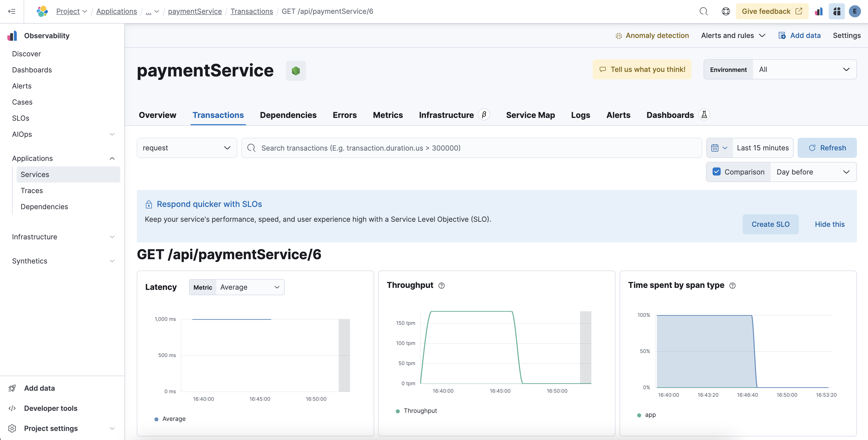The width and height of the screenshot is (868, 440).
Task: Click the Search transactions input field
Action: tap(471, 148)
